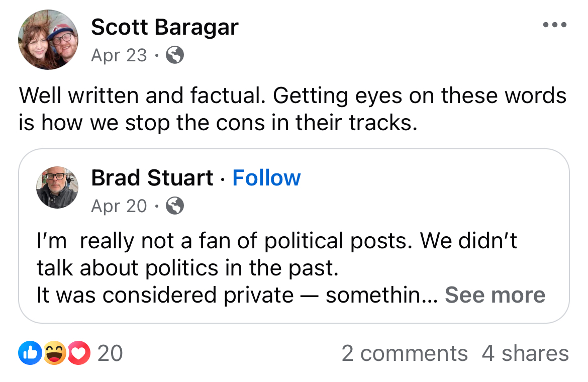Click the Apr 23 post timestamp

pos(119,55)
